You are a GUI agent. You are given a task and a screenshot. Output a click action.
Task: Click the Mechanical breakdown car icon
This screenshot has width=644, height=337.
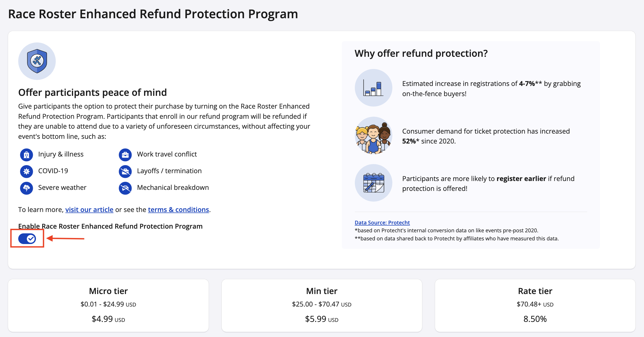[125, 188]
